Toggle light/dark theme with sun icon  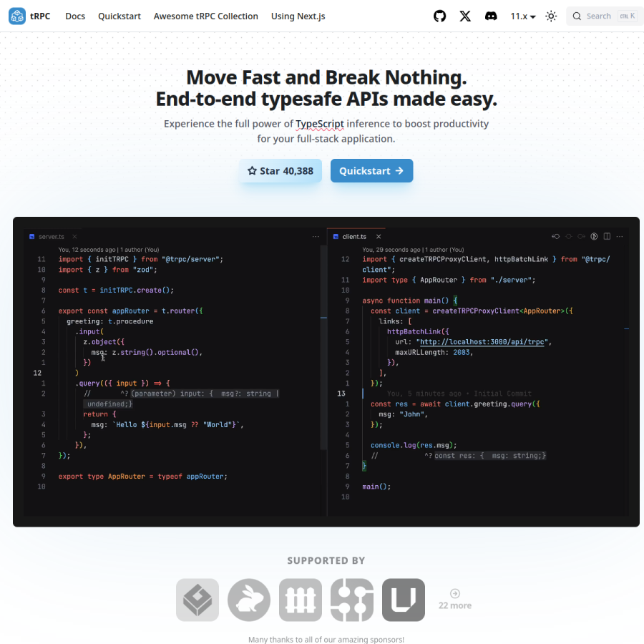(551, 16)
